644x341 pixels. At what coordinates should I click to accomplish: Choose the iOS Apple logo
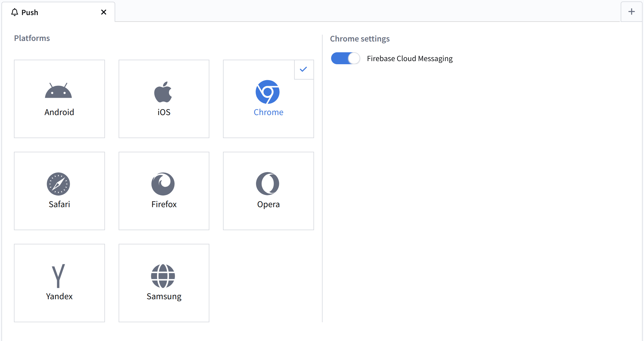163,92
